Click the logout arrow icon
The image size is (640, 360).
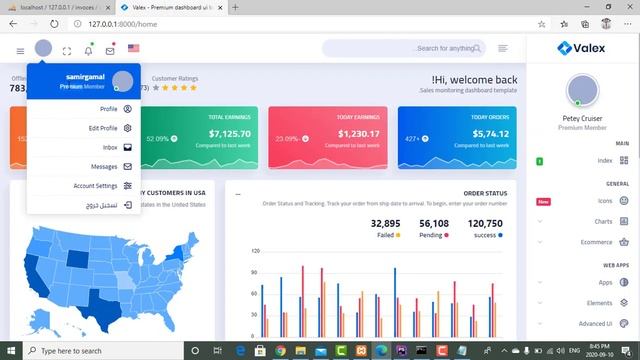tap(128, 205)
